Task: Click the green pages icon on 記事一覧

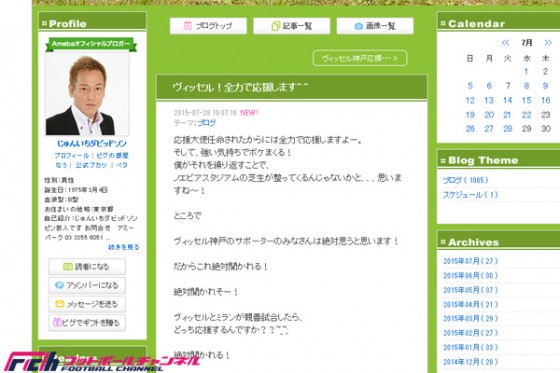Action: click(275, 26)
